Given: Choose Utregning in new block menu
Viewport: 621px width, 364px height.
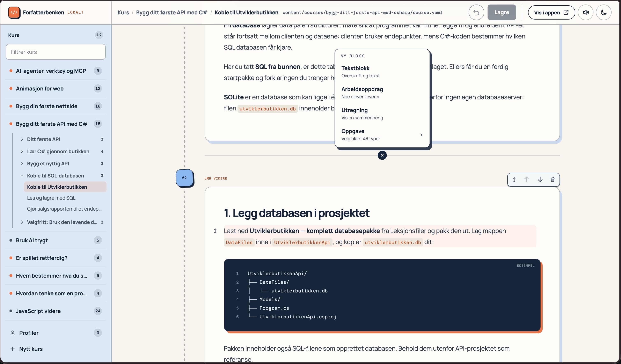Looking at the screenshot, I should click(x=382, y=114).
